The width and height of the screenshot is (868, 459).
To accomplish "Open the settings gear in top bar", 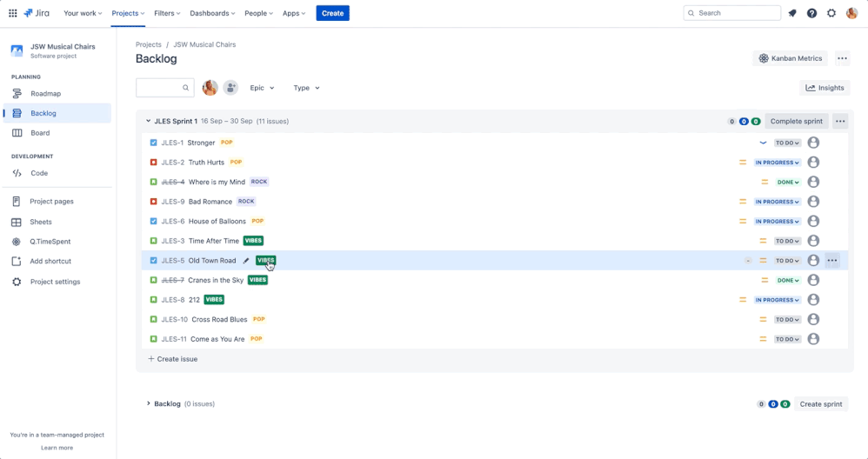I will (831, 13).
